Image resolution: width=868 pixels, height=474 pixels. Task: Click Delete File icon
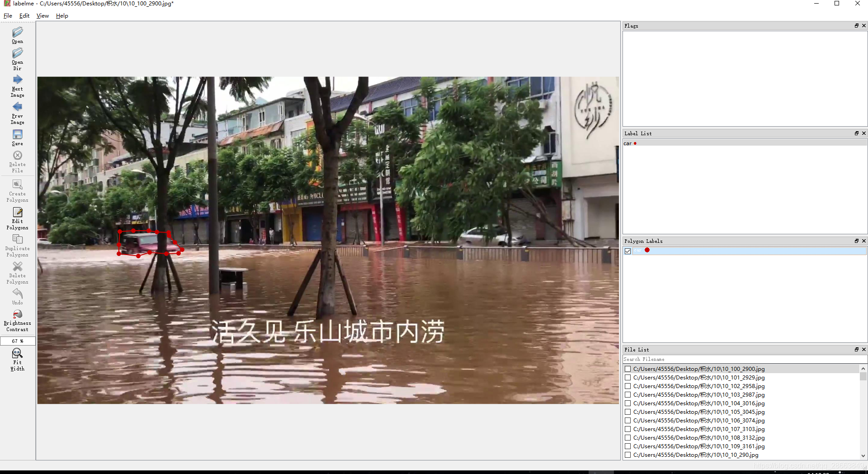coord(17,156)
